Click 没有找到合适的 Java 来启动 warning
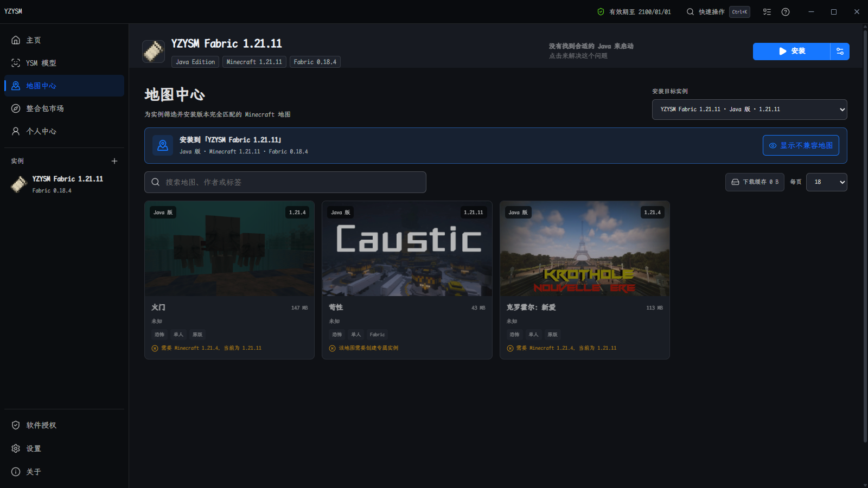The width and height of the screenshot is (868, 488). pyautogui.click(x=591, y=46)
